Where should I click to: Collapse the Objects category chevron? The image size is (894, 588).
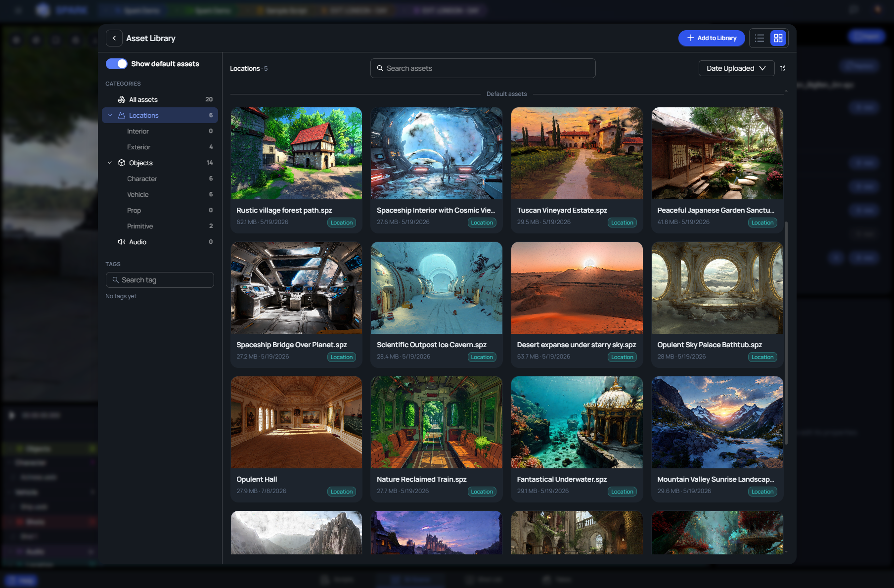click(x=110, y=163)
